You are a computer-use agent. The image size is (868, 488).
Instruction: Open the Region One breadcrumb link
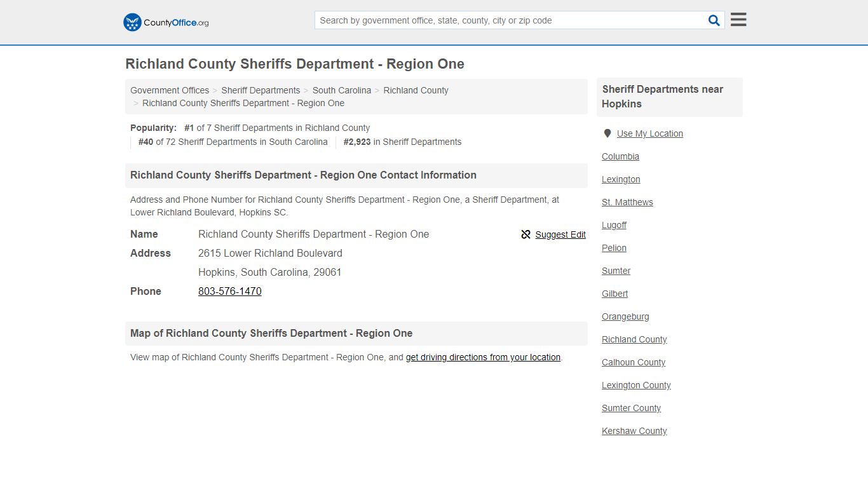click(x=243, y=103)
